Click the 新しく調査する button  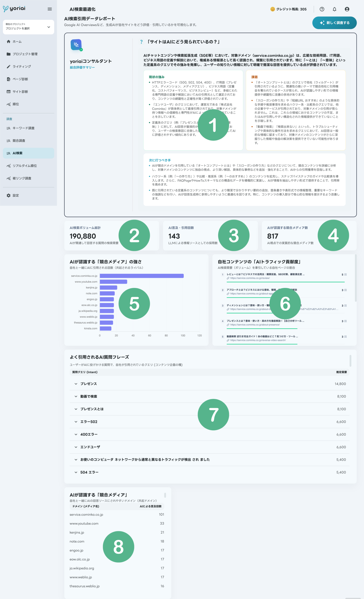(x=334, y=23)
